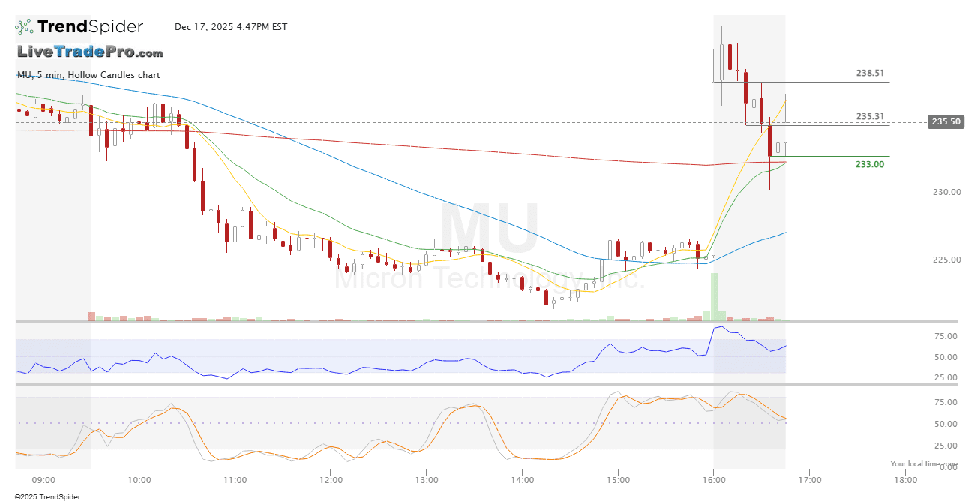Select the 235.31 price level label
The width and height of the screenshot is (980, 504).
870,117
